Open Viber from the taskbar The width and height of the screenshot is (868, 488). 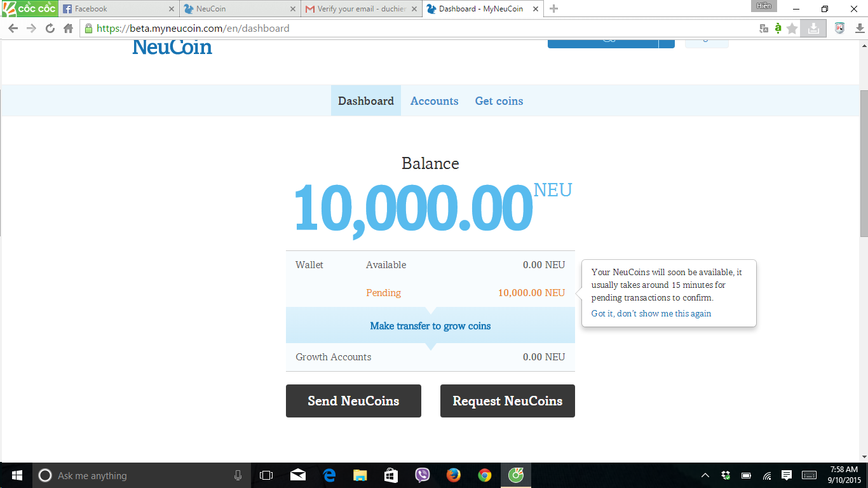(422, 475)
